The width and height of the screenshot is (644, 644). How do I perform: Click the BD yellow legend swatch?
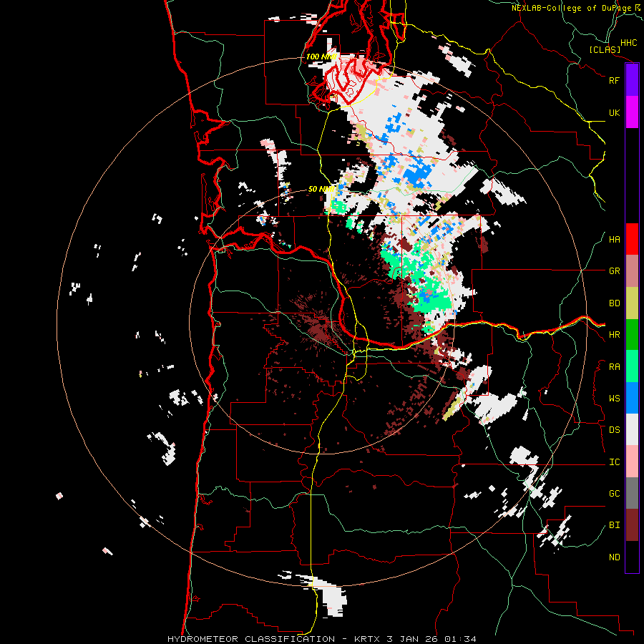(x=632, y=303)
